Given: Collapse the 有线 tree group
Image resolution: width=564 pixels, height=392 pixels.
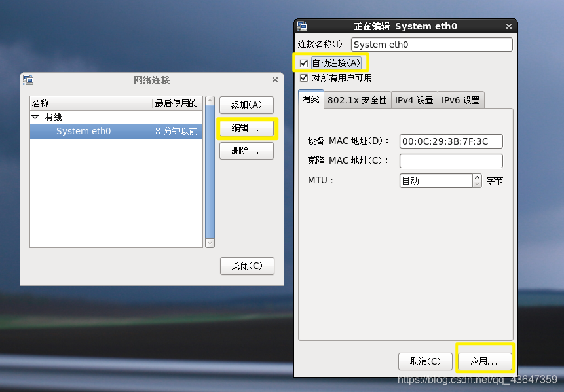Looking at the screenshot, I should click(x=35, y=117).
